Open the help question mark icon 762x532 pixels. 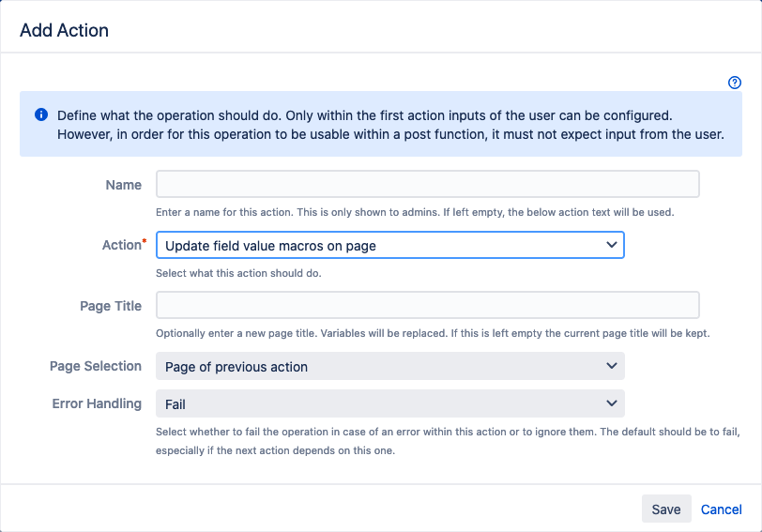[x=735, y=83]
